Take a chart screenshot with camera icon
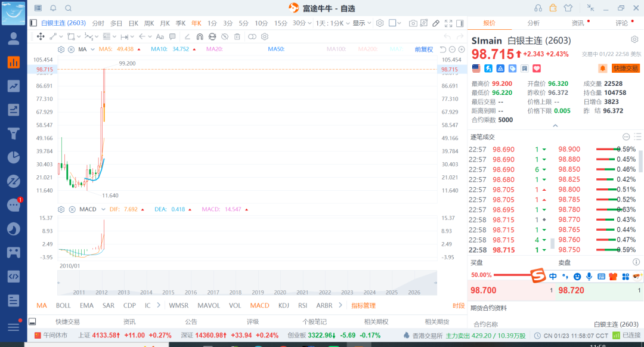644x347 pixels. [413, 23]
